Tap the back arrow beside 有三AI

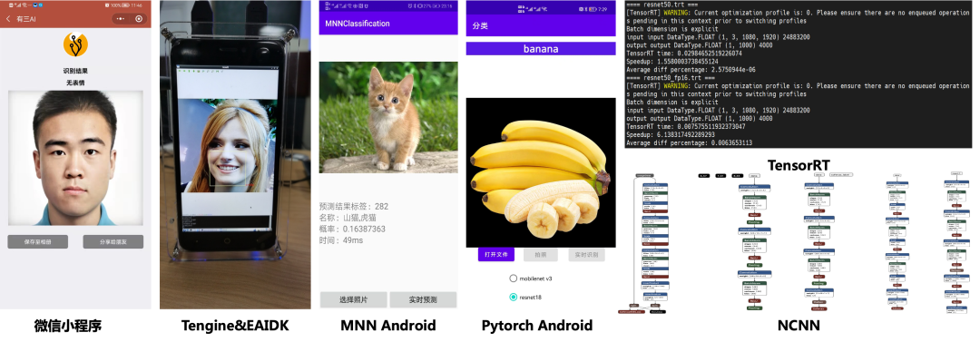[x=8, y=19]
